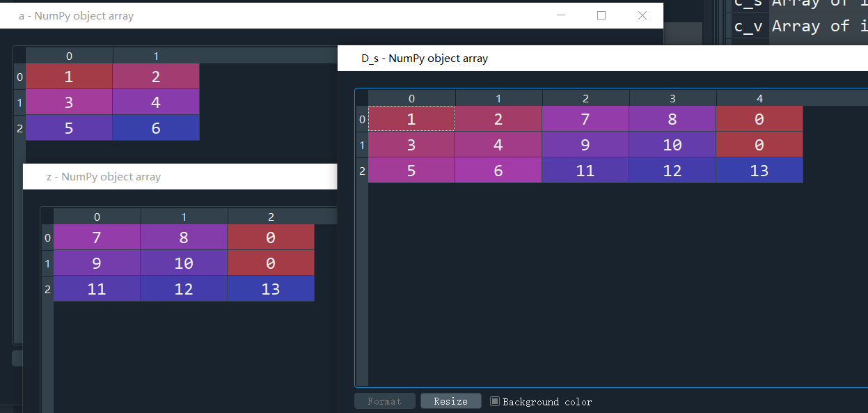Screen dimensions: 868x413
Task: Maximize the 'a' NumPy array window
Action: point(602,15)
